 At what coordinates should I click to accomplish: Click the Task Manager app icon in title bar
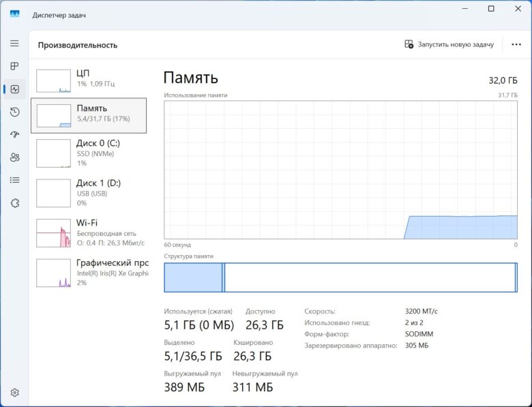click(14, 14)
